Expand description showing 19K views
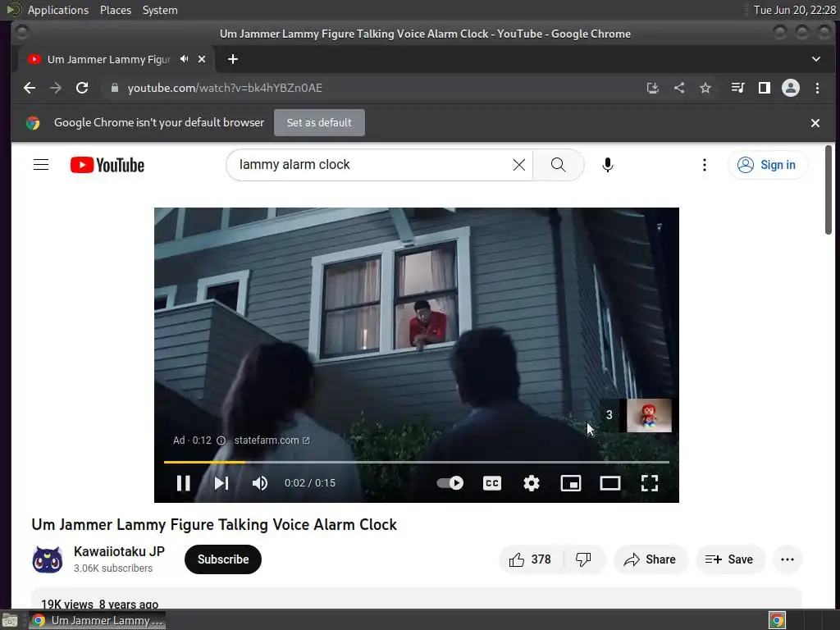The width and height of the screenshot is (840, 630). (416, 599)
